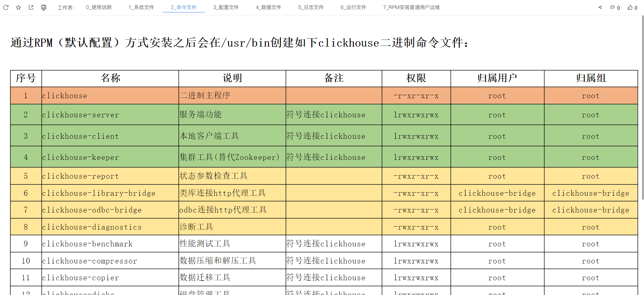
Task: Select the 归属用户 header cell
Action: coord(497,78)
